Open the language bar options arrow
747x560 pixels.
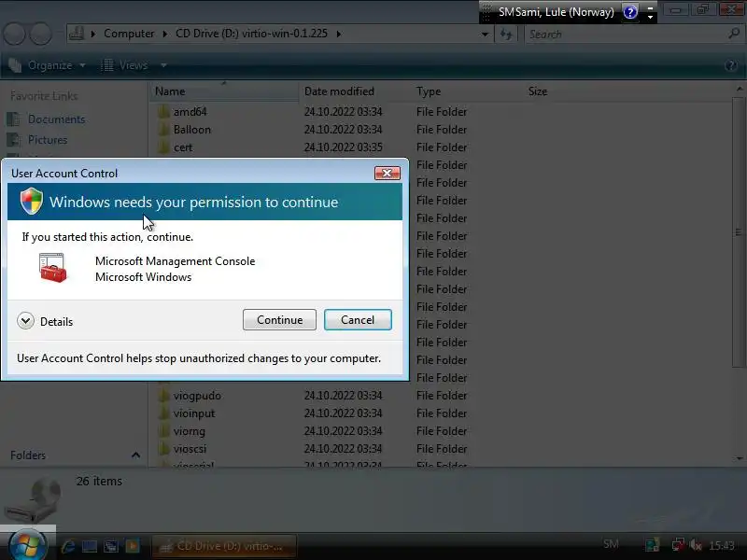tap(650, 17)
